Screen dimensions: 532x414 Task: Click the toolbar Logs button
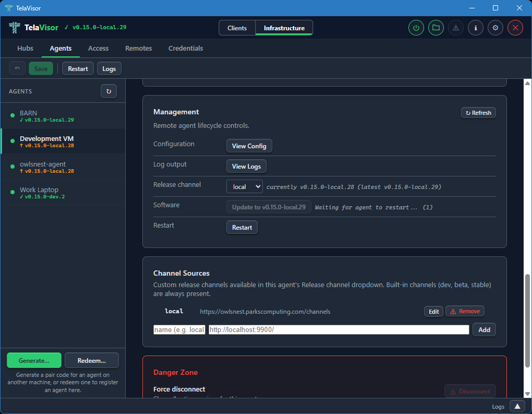pos(109,68)
